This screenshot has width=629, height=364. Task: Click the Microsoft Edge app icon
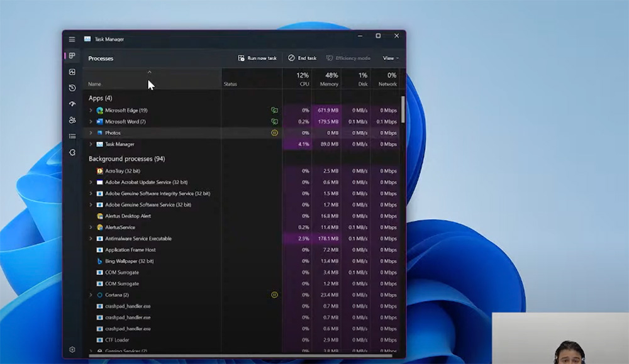coord(99,110)
